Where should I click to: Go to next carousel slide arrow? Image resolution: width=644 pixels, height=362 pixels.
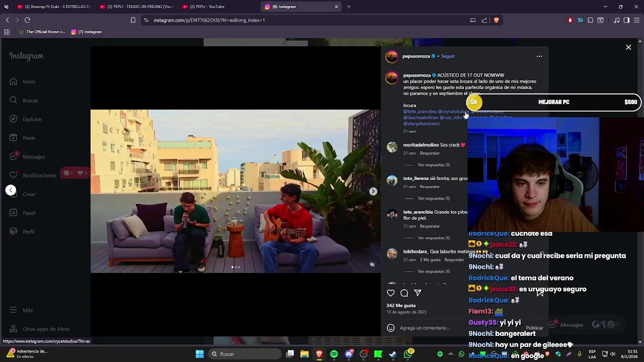click(373, 191)
